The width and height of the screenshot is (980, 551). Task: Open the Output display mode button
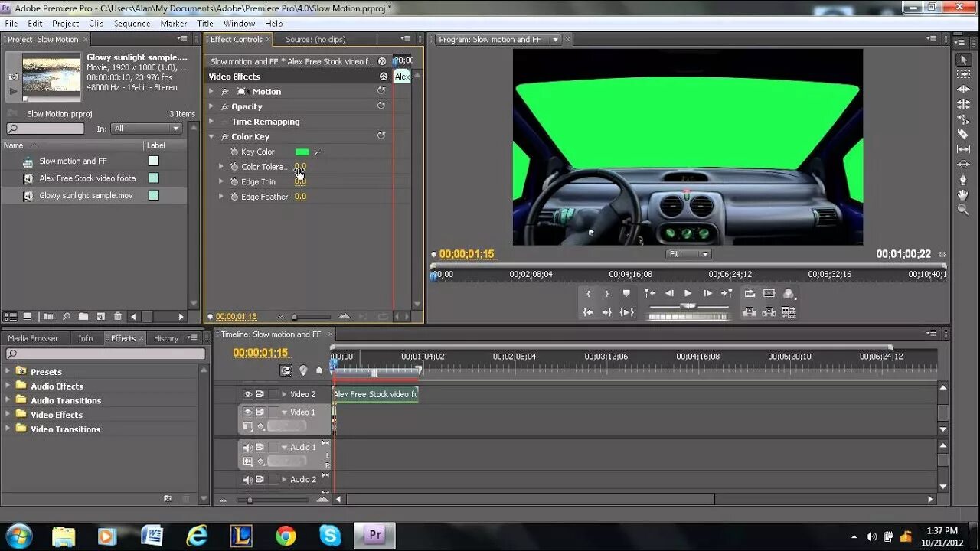(x=789, y=293)
